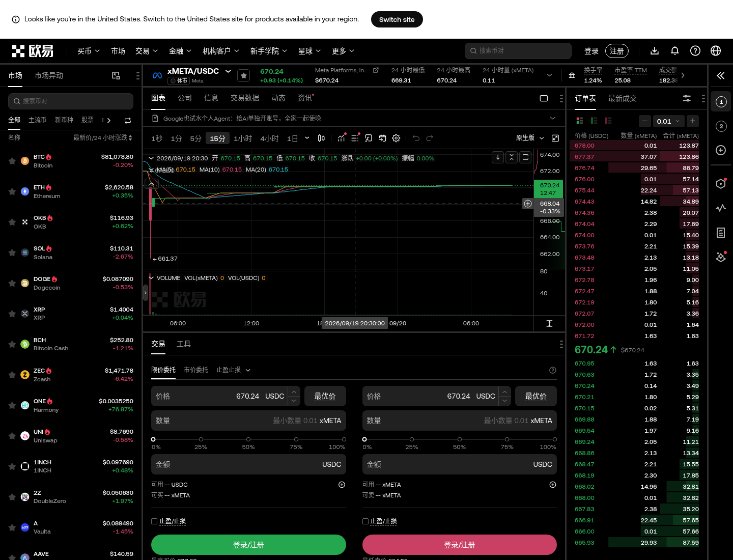The height and width of the screenshot is (560, 733).
Task: Pop out the market list panel
Action: click(116, 75)
